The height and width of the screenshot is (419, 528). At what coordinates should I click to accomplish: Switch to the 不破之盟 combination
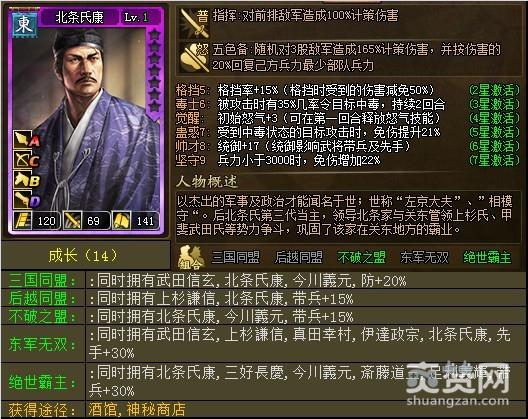tap(361, 257)
